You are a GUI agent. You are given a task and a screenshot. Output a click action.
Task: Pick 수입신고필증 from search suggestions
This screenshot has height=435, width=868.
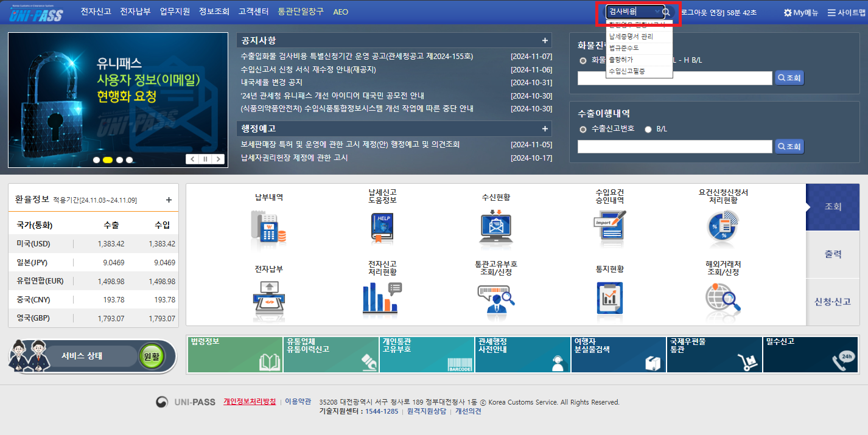coord(639,71)
